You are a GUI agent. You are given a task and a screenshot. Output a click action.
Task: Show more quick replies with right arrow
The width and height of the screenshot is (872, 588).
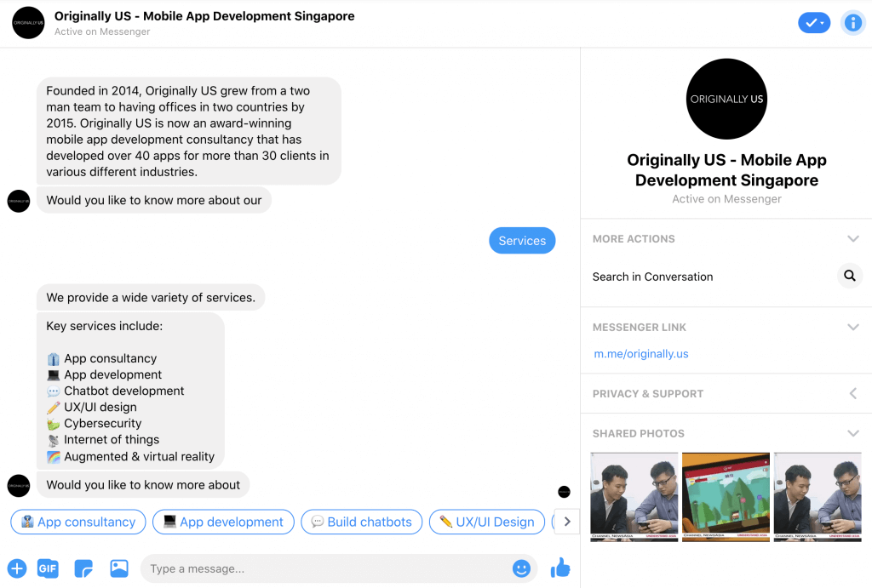[567, 522]
